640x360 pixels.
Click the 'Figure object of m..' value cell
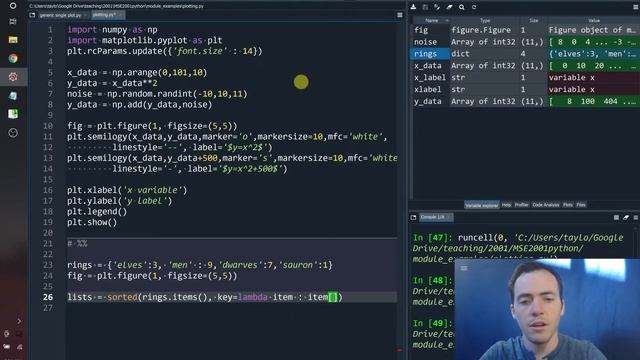click(594, 30)
